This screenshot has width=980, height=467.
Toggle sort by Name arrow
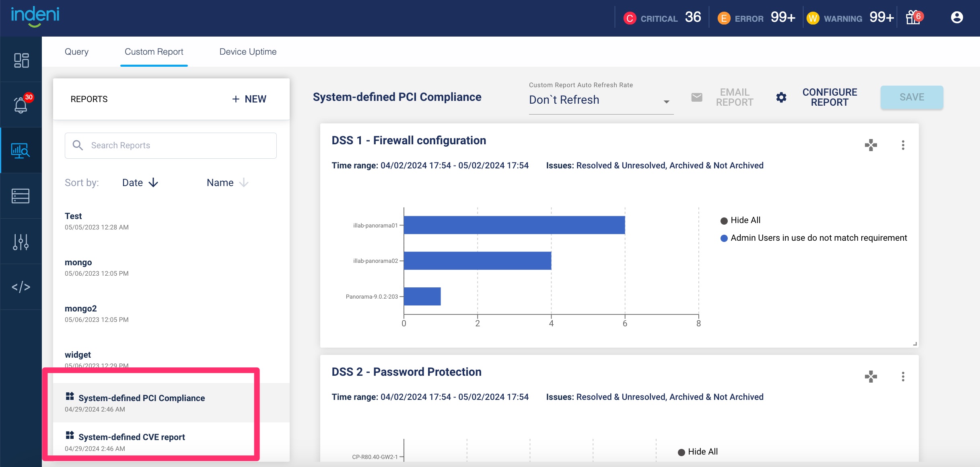pyautogui.click(x=244, y=183)
